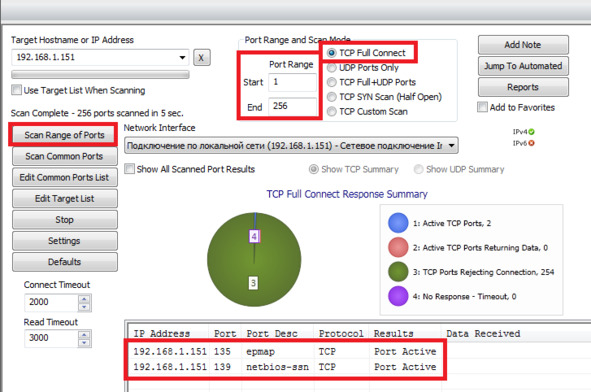Click the green Rejecting Connection legend circle
The width and height of the screenshot is (591, 392).
pyautogui.click(x=398, y=272)
